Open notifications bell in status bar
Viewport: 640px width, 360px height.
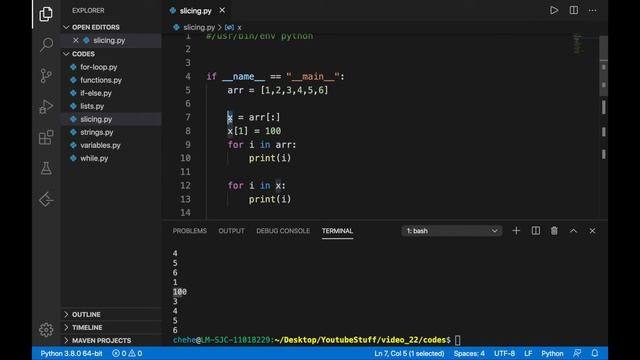595,353
